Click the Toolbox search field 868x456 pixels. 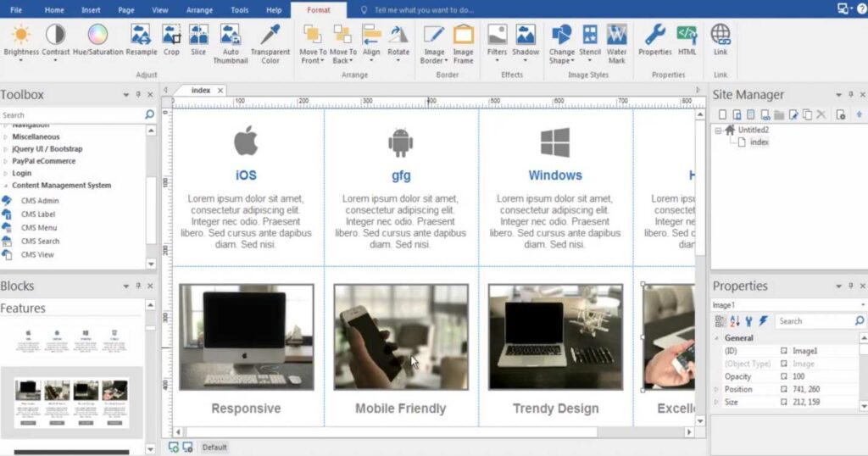coord(72,115)
